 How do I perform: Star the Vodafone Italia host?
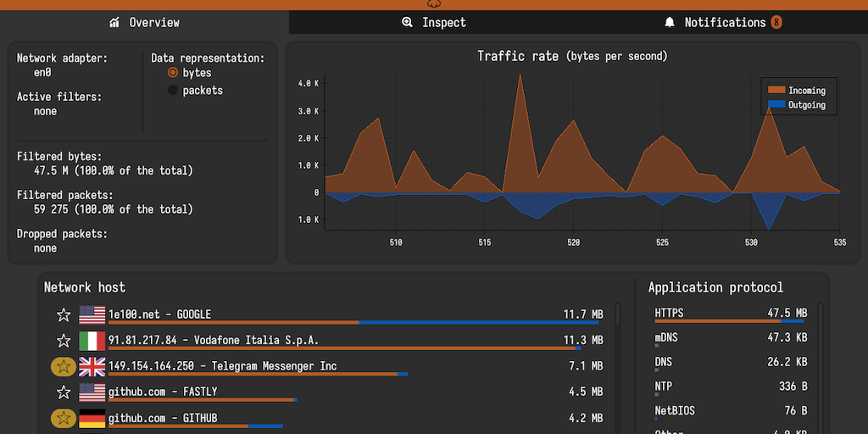63,341
